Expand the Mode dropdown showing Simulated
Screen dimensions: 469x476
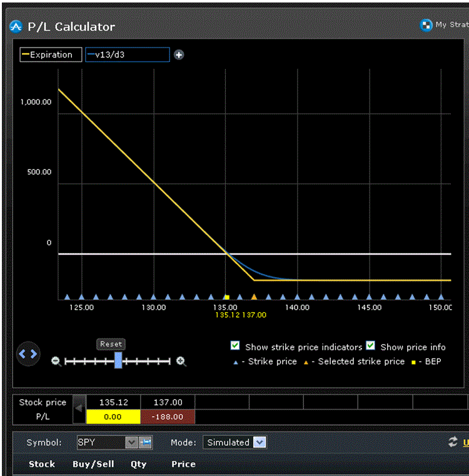[x=260, y=442]
